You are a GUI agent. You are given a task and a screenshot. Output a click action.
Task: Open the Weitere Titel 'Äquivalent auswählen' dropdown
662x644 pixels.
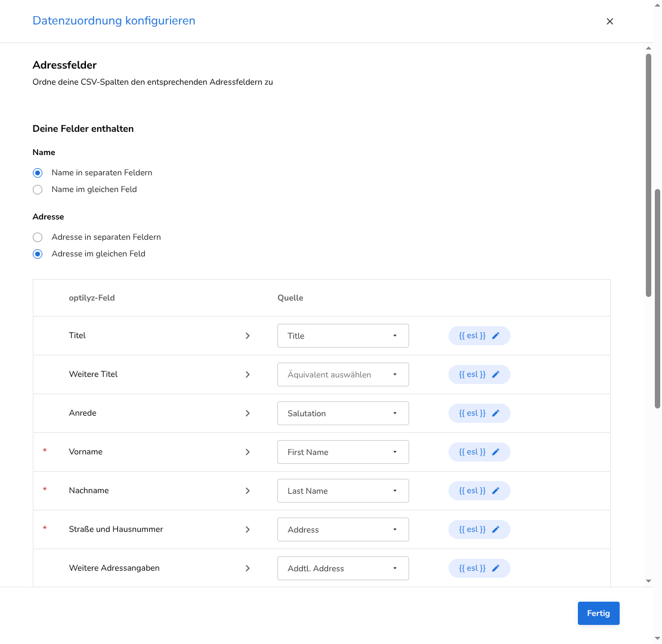(x=343, y=374)
